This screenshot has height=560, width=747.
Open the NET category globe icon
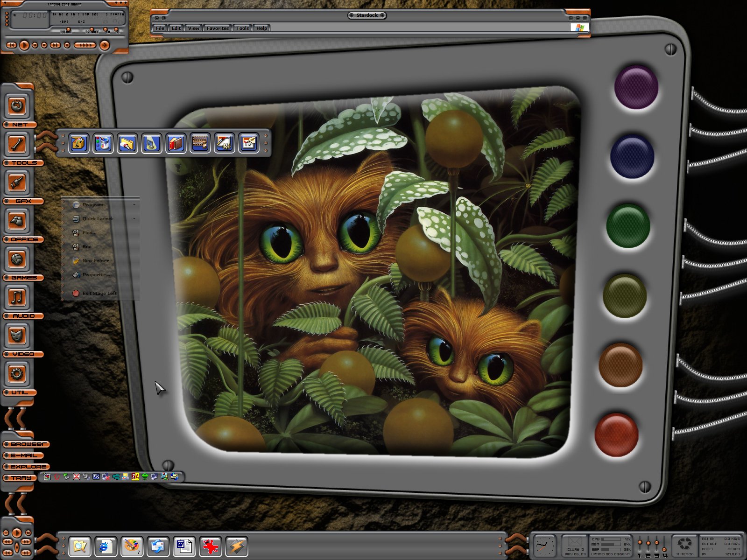[x=17, y=105]
